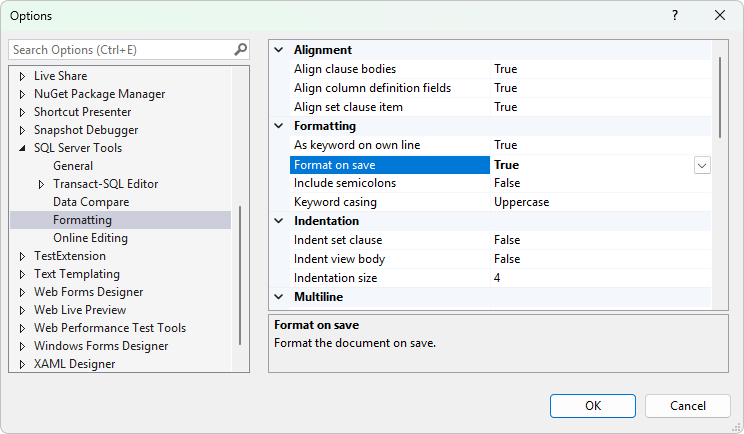Collapse the SQL Server Tools node
Viewport: 744px width, 434px height.
(23, 148)
